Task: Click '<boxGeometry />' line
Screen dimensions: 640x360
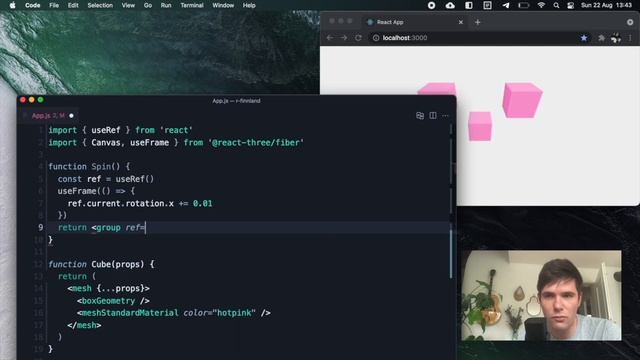Action: click(113, 300)
